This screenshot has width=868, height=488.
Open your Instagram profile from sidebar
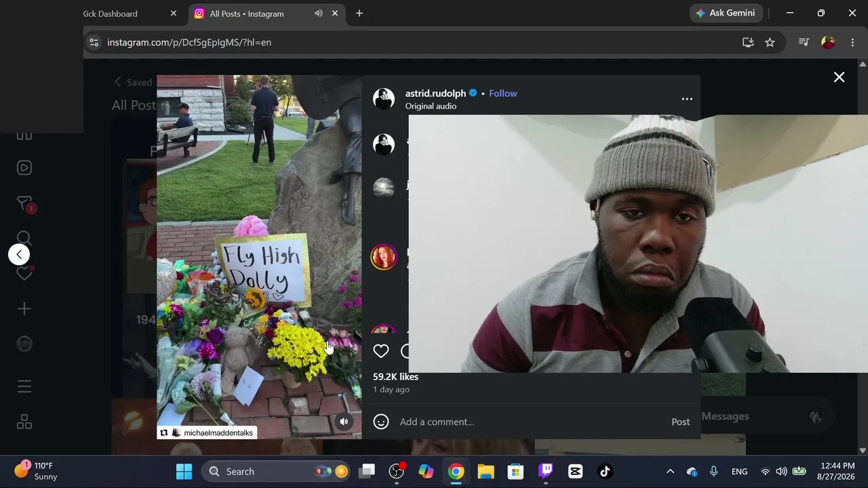point(24,344)
